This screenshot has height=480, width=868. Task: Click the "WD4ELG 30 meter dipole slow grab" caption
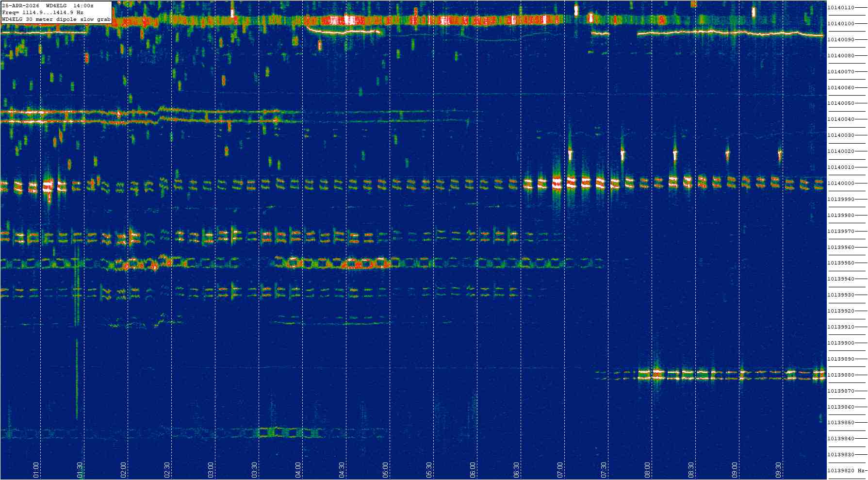pyautogui.click(x=56, y=19)
